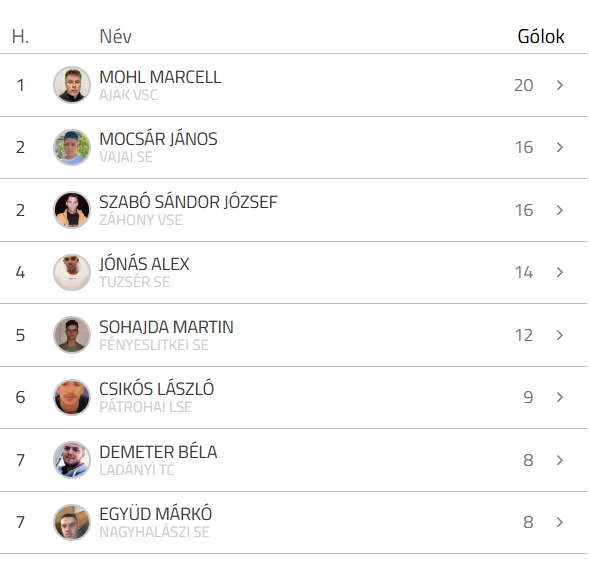Open Mohl Marcell's profile photo
The image size is (589, 564).
pos(72,85)
